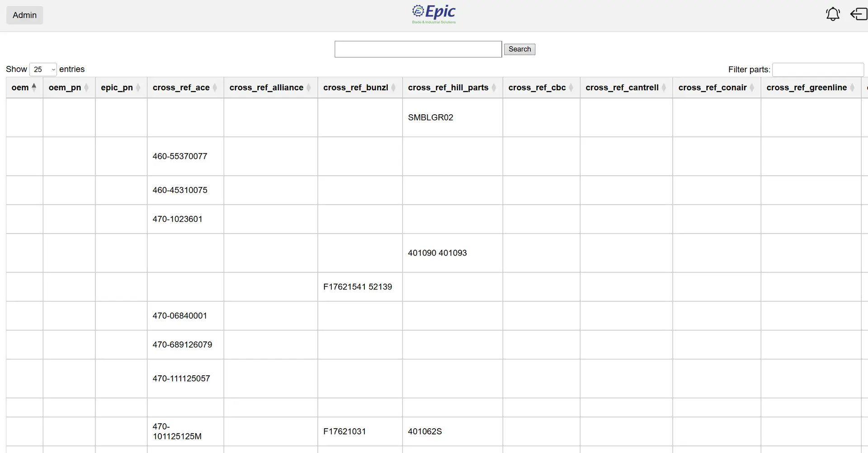Open the Admin menu
The width and height of the screenshot is (868, 453).
(x=25, y=15)
